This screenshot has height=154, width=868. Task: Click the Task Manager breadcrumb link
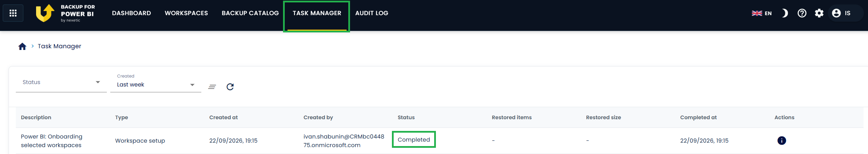(59, 46)
